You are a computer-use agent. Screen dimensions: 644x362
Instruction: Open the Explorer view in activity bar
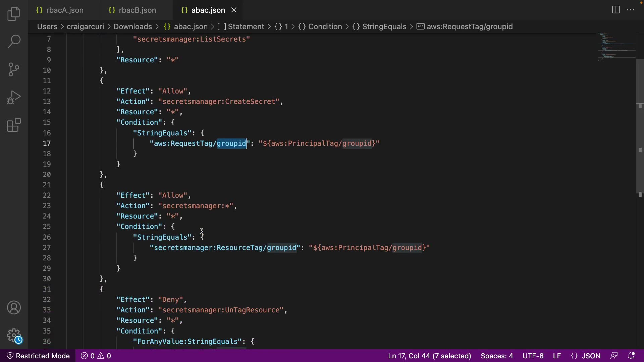coord(14,14)
